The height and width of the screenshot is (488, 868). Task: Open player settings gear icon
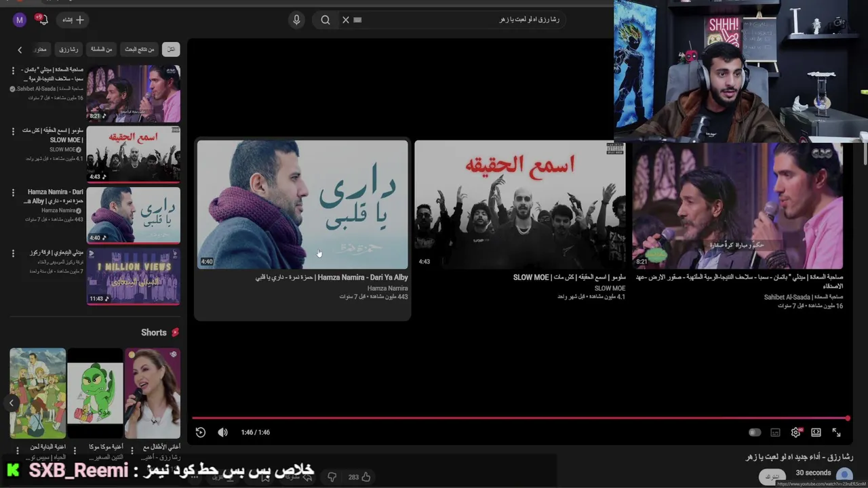pyautogui.click(x=795, y=432)
